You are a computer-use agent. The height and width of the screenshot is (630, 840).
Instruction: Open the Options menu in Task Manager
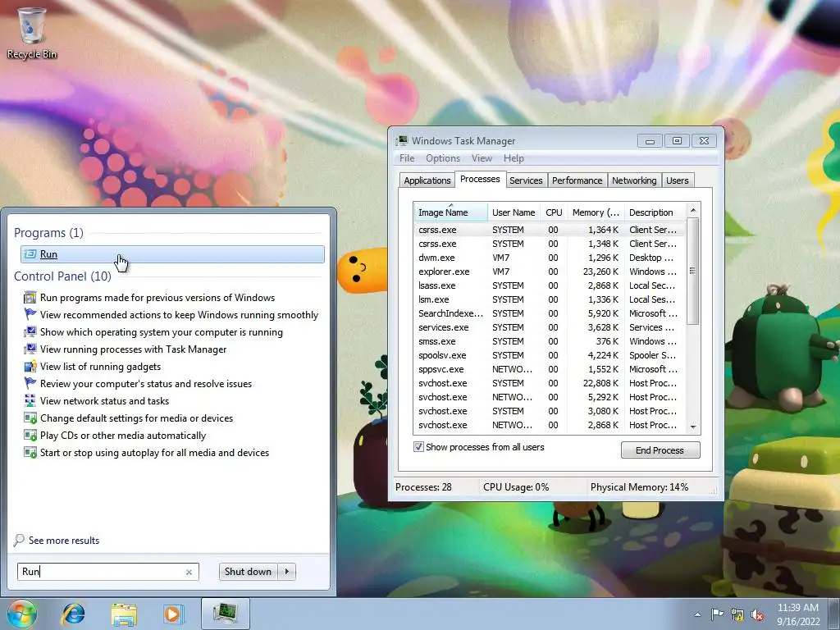click(x=442, y=158)
